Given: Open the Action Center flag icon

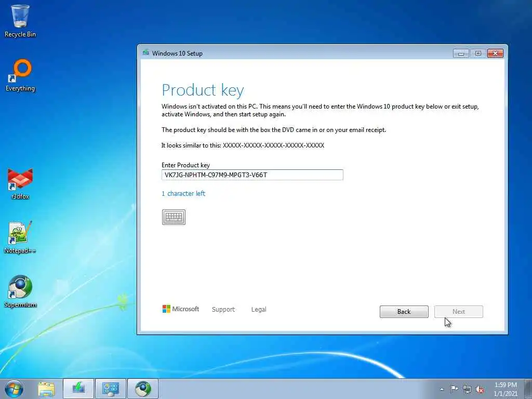Looking at the screenshot, I should tap(454, 389).
